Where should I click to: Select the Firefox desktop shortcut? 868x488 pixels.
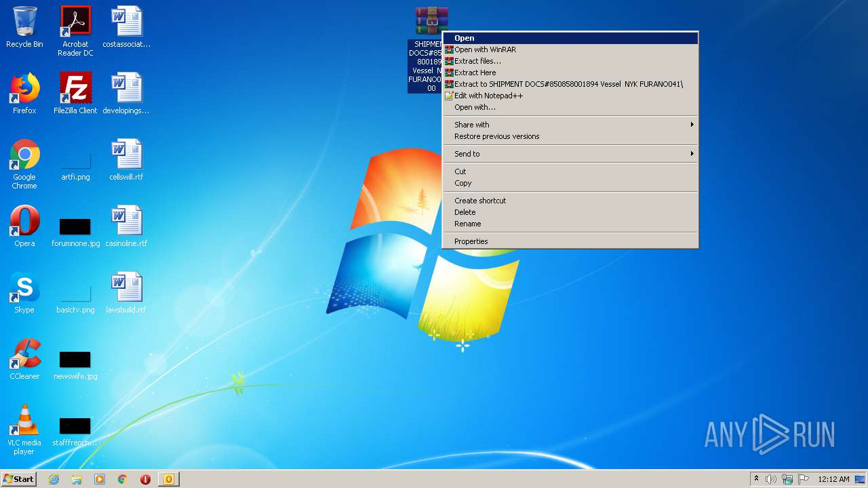click(24, 94)
